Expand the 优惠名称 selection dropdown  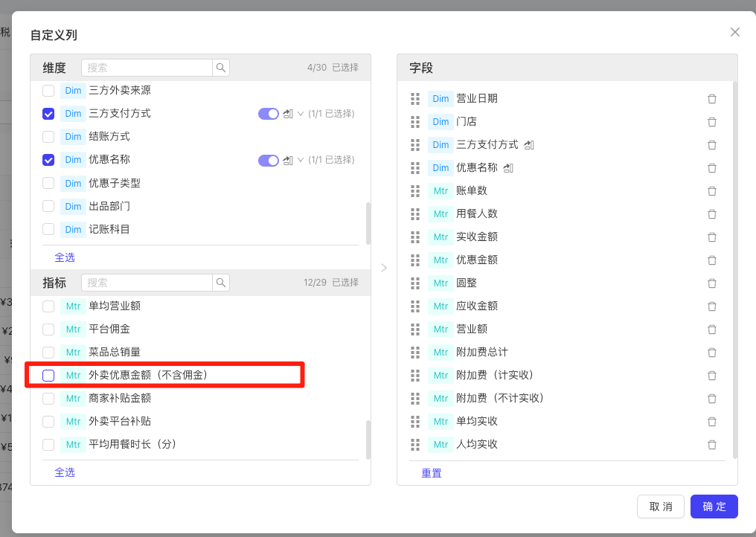(301, 160)
